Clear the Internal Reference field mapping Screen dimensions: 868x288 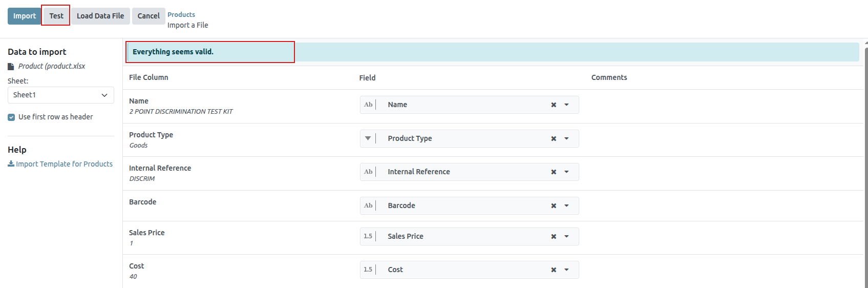click(553, 172)
